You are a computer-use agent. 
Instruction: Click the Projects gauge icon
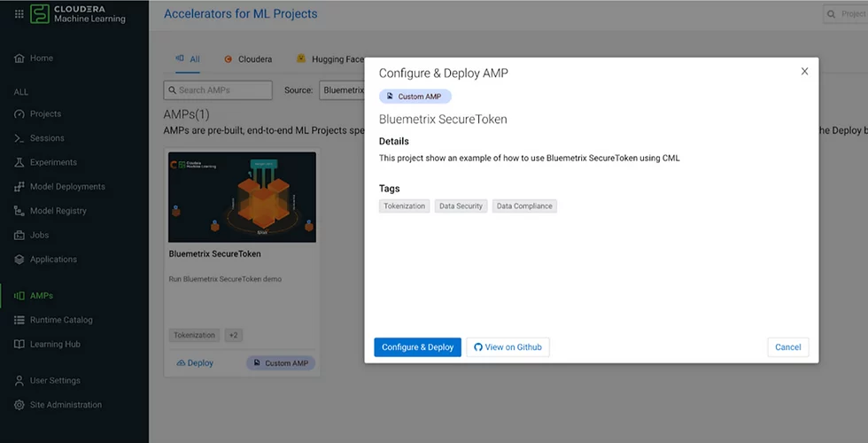click(19, 114)
